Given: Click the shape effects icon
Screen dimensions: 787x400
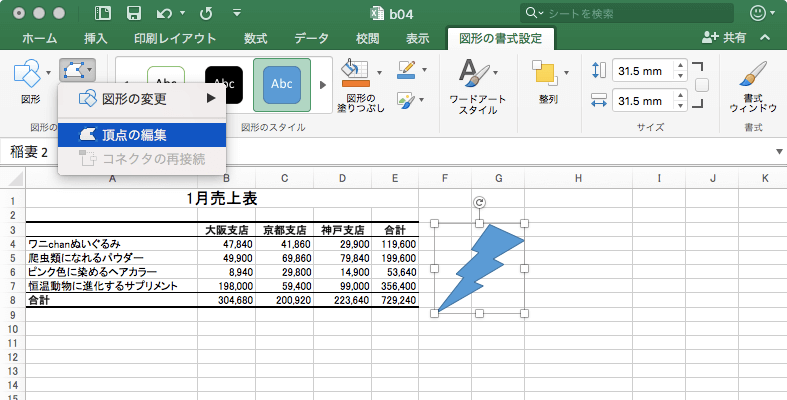Looking at the screenshot, I should click(x=406, y=100).
